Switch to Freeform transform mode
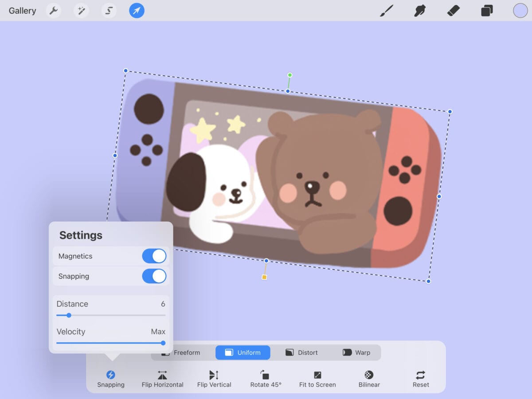The width and height of the screenshot is (532, 399). pos(186,353)
